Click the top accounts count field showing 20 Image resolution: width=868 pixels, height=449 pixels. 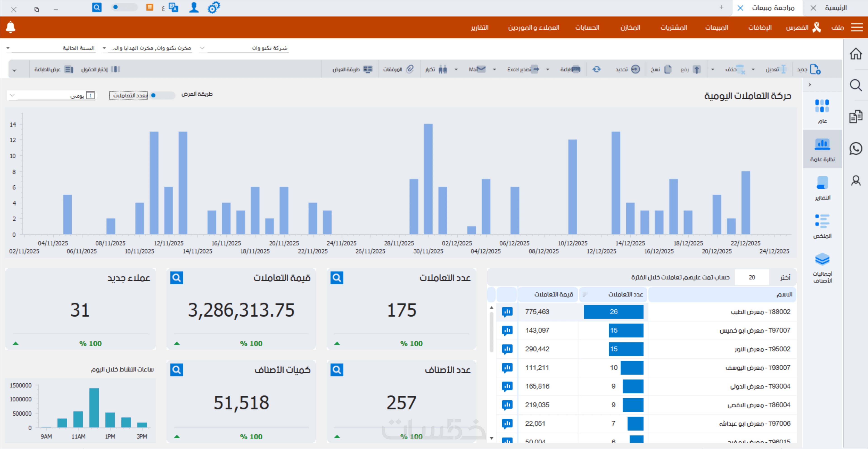(752, 277)
